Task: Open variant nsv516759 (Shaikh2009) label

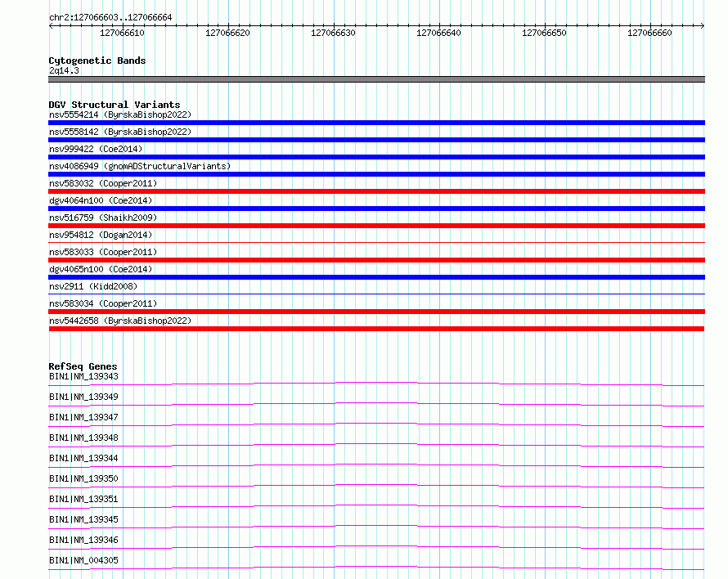Action: (x=103, y=218)
